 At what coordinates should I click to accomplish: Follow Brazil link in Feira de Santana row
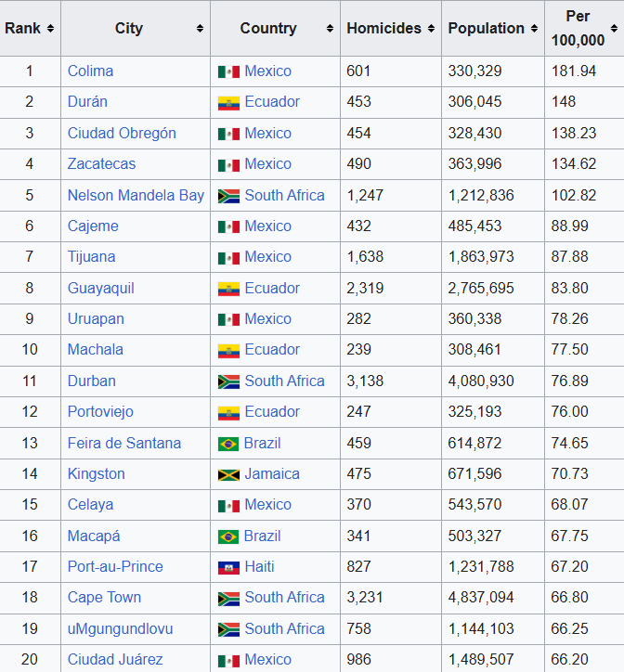[262, 443]
